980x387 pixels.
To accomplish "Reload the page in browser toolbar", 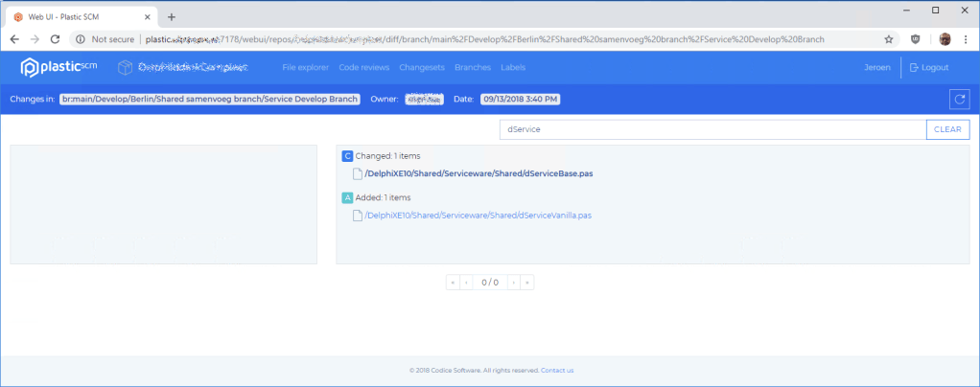I will click(55, 39).
